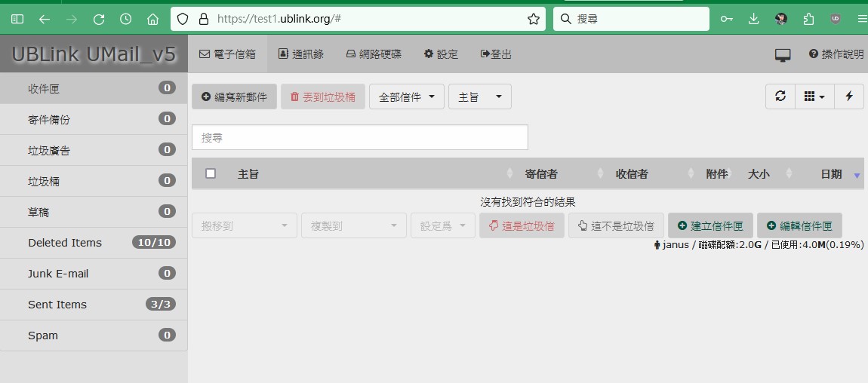
Task: Open the browser passwords key icon
Action: tap(726, 19)
